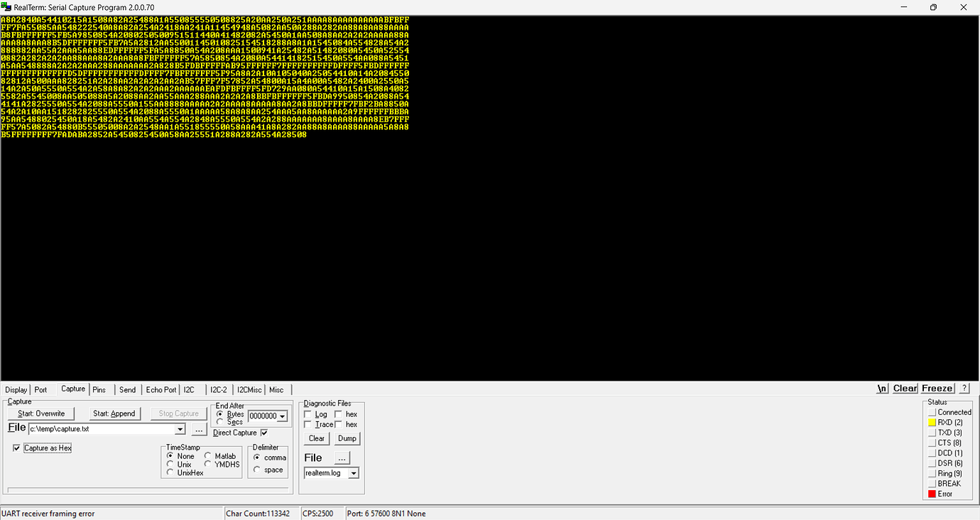Click the RealTerm icon in the title bar

[7, 7]
